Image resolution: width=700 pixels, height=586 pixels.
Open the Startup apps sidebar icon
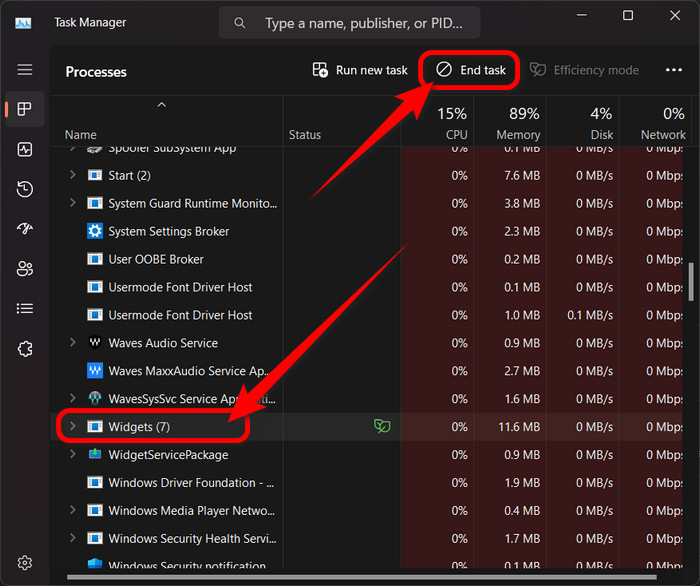pos(25,229)
